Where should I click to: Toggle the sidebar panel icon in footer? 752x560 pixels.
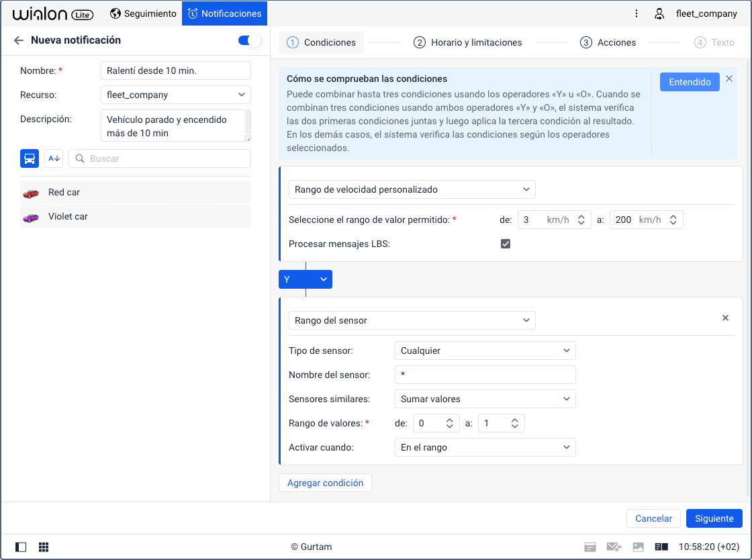(20, 547)
